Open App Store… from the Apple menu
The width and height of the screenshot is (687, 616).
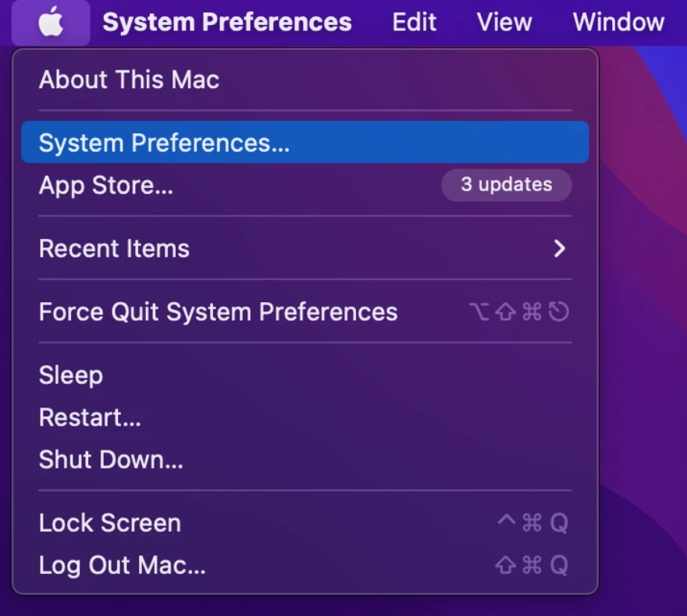tap(106, 186)
